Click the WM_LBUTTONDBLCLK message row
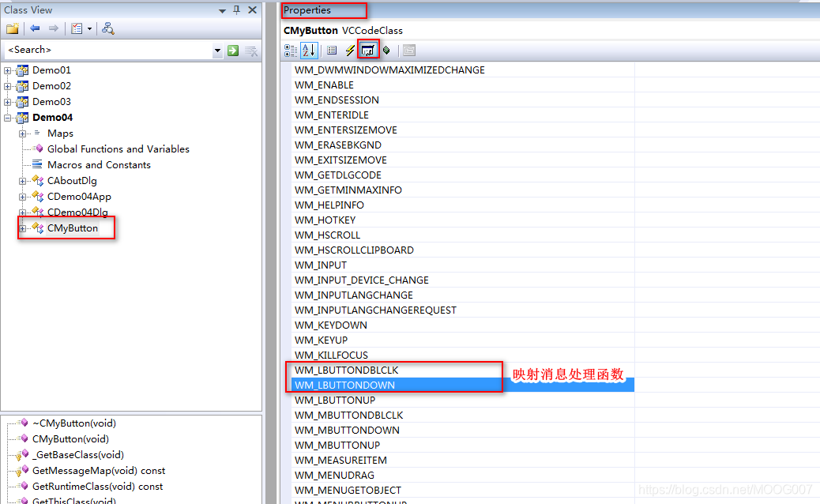 (463, 370)
